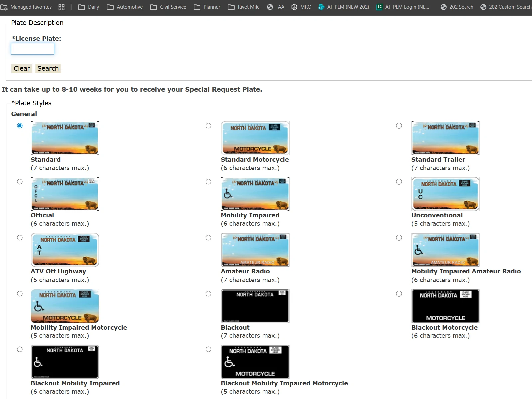Expand the Automotive bookmarks folder
The width and height of the screenshot is (532, 399).
coord(125,7)
